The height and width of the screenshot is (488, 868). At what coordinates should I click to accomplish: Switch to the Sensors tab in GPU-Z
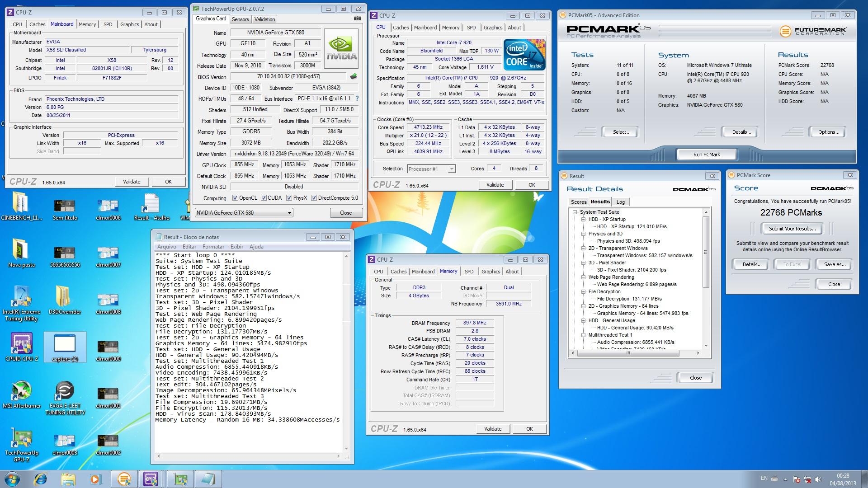pyautogui.click(x=240, y=19)
